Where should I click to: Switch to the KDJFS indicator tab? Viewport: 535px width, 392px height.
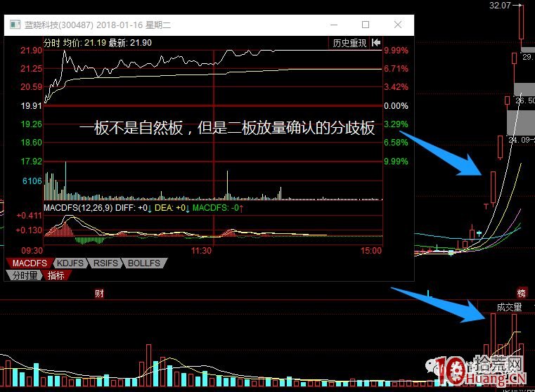(x=70, y=263)
